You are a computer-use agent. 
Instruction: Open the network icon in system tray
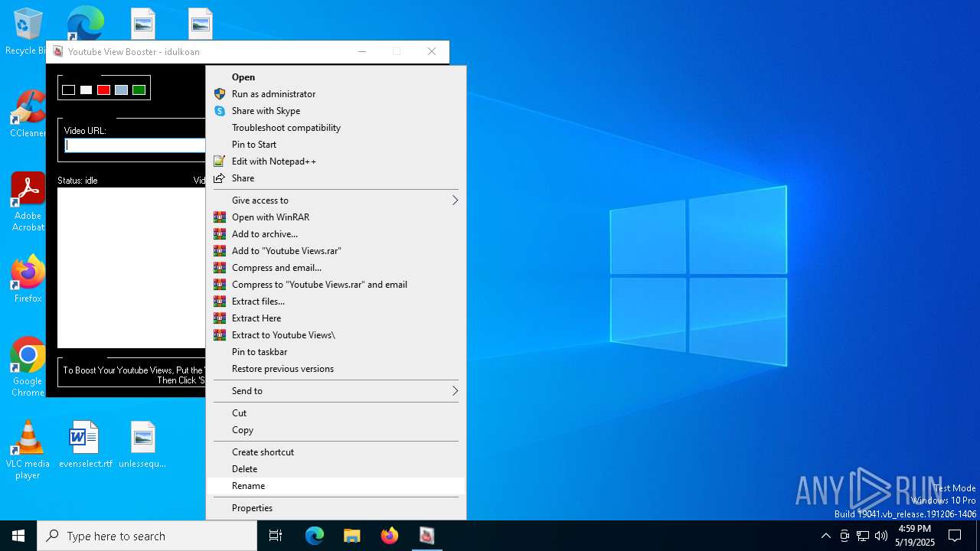coord(863,536)
